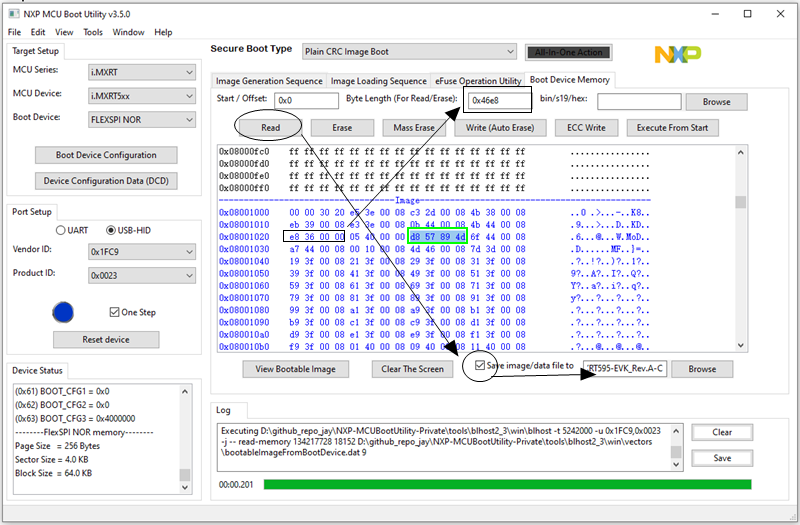The image size is (800, 525).
Task: Open the Boot Device dropdown
Action: click(x=142, y=120)
